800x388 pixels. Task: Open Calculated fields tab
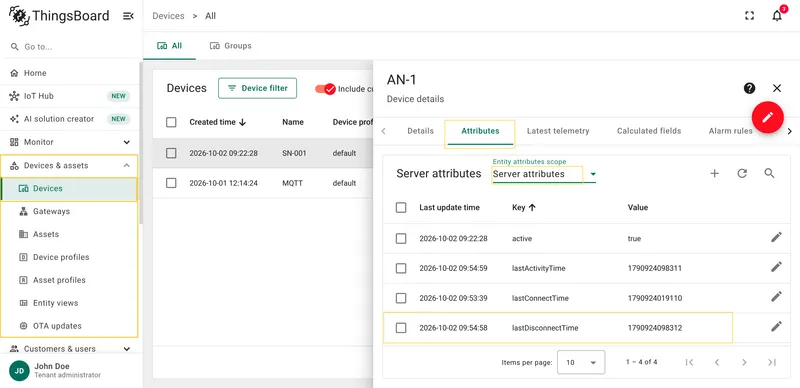click(649, 131)
